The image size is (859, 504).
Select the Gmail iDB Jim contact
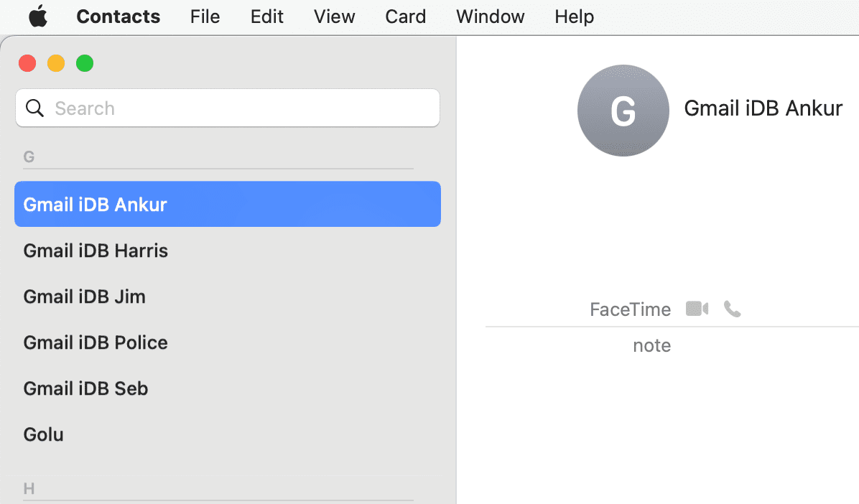pyautogui.click(x=228, y=297)
